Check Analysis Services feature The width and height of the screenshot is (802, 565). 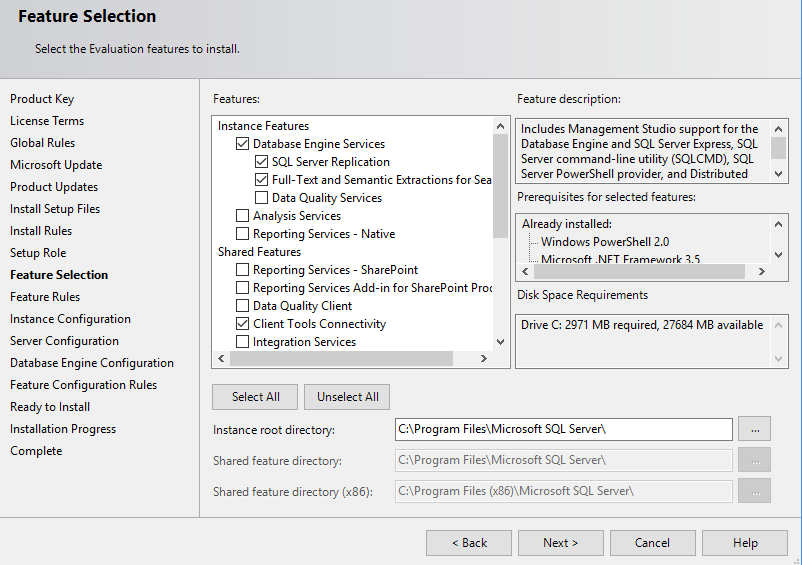point(243,216)
